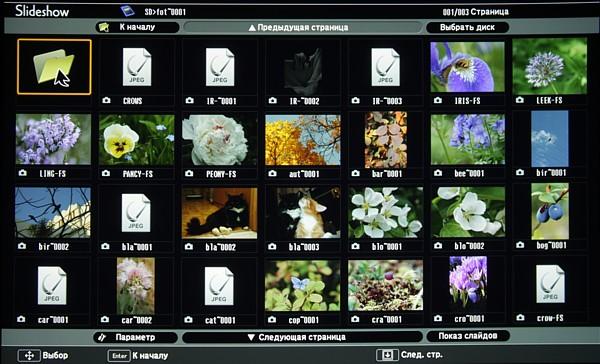Image resolution: width=600 pixels, height=364 pixels.
Task: Select the JPEG icon labeled IR-~0003
Action: click(x=385, y=67)
